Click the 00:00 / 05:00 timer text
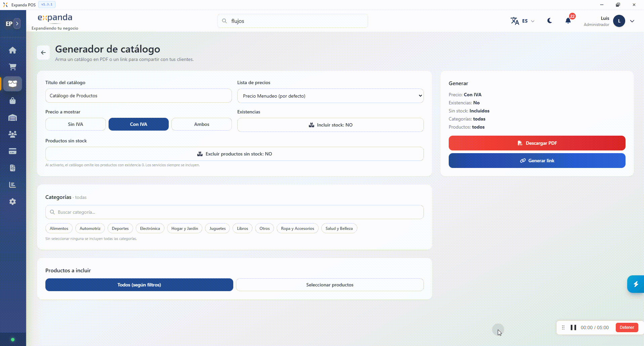644x346 pixels. [x=595, y=327]
